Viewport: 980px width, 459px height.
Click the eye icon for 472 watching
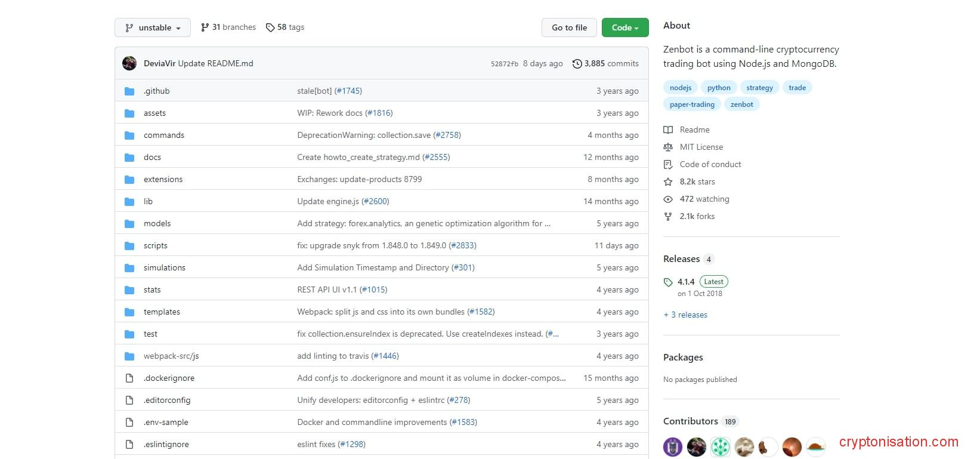(x=668, y=199)
